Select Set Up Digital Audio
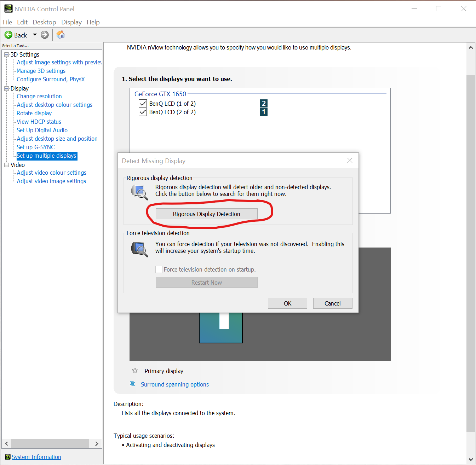 (x=42, y=130)
